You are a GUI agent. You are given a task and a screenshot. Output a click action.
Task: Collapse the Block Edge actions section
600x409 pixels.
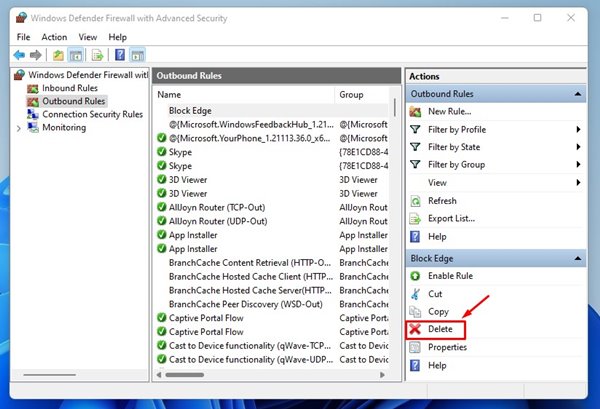578,259
